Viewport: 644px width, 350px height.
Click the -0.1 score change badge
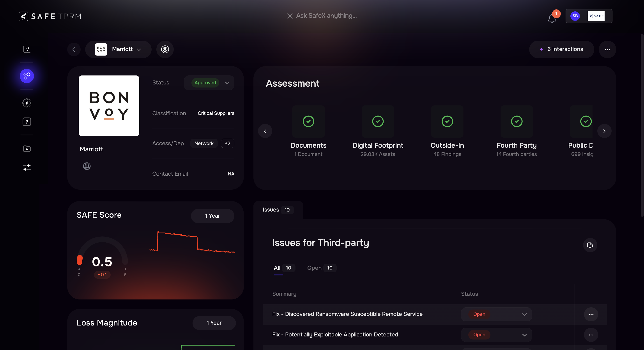[102, 275]
